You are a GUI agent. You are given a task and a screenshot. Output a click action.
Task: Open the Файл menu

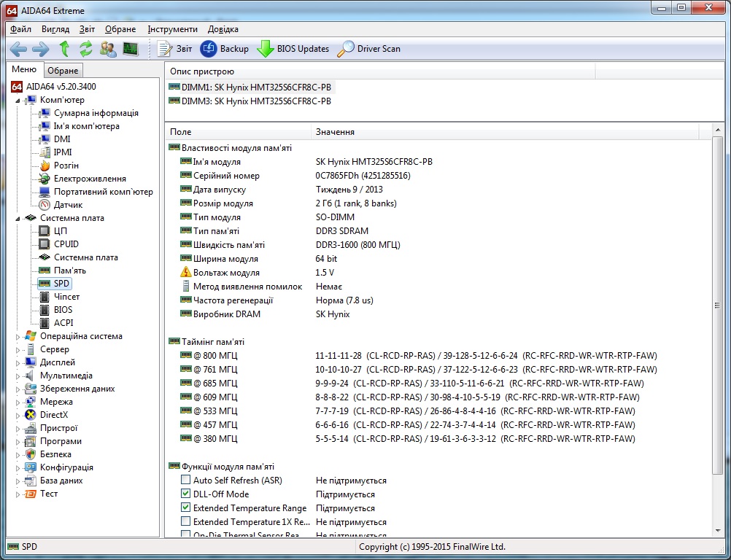20,29
